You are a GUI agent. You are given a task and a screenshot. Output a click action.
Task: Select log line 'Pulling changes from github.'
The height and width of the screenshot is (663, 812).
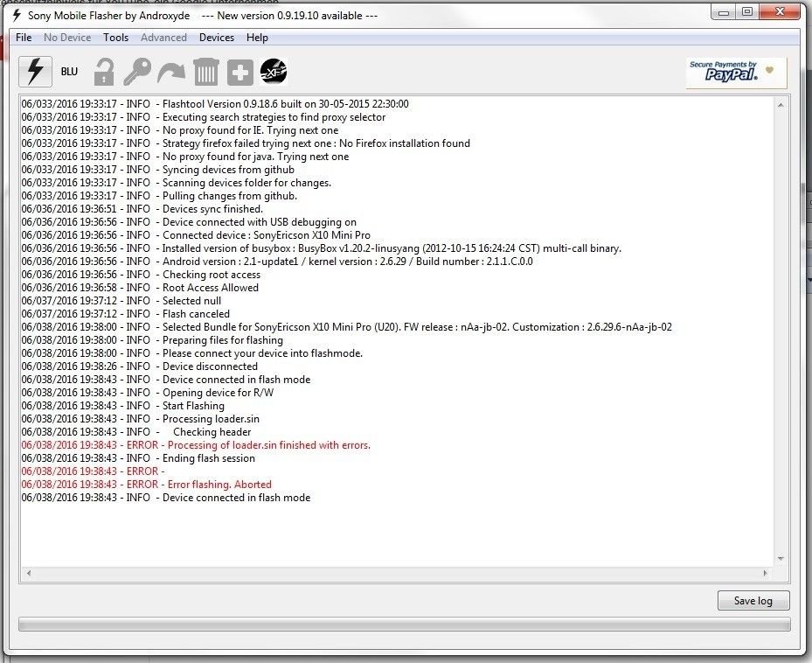(159, 196)
